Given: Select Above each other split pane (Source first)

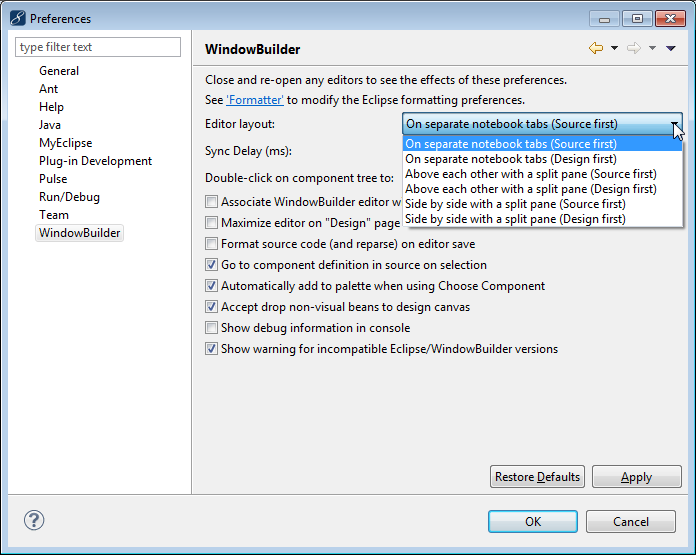Looking at the screenshot, I should [x=530, y=174].
